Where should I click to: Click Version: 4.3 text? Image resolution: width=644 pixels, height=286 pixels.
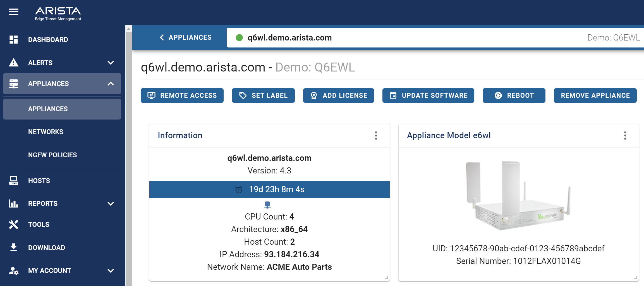tap(269, 171)
